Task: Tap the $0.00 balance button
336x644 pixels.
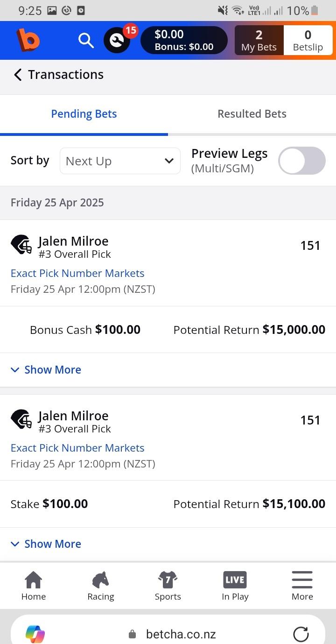Action: point(184,40)
